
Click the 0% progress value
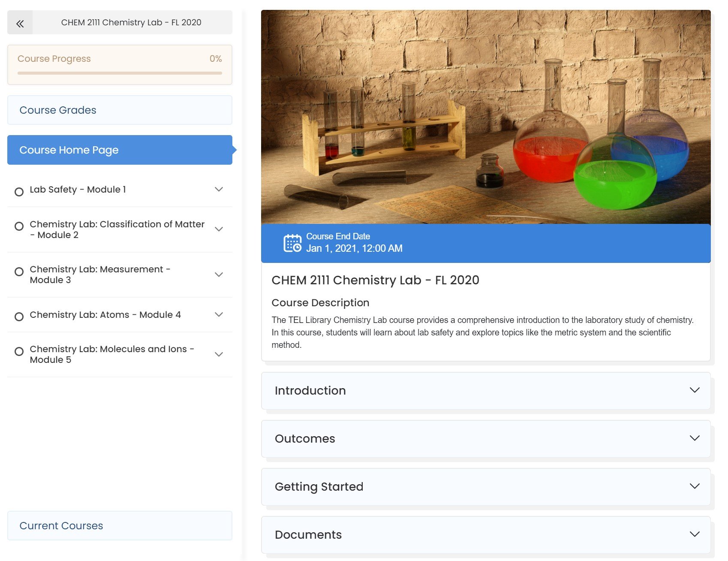pos(216,59)
